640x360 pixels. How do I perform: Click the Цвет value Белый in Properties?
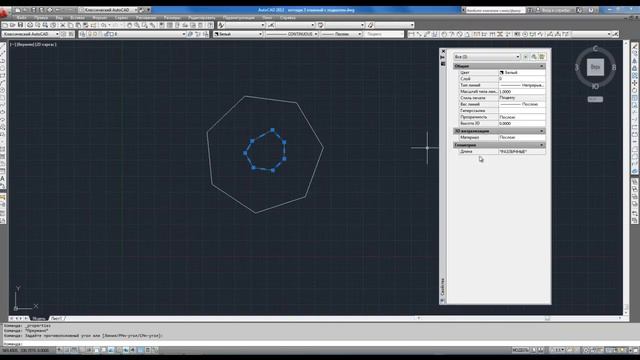pos(522,72)
